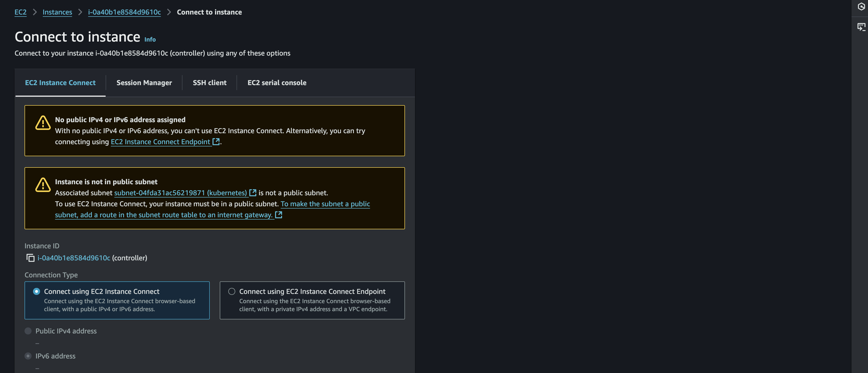Click external link icon after internet gateway text
Screen dimensions: 868x373
pyautogui.click(x=278, y=215)
